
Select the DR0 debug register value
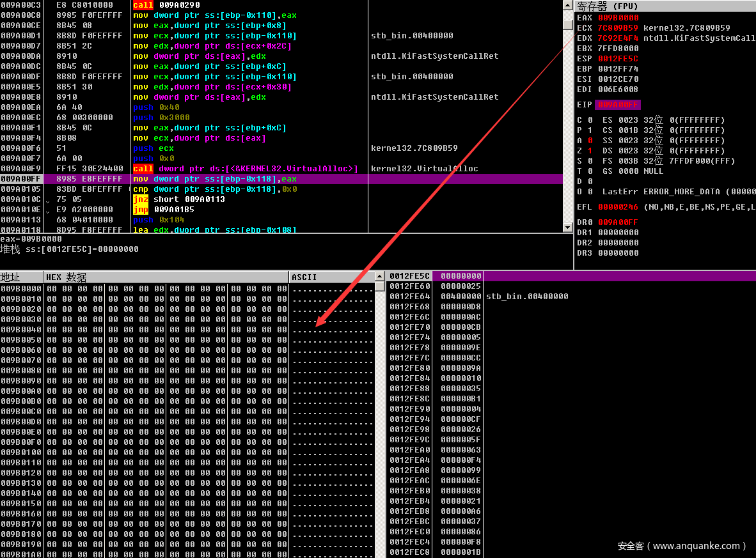click(618, 222)
